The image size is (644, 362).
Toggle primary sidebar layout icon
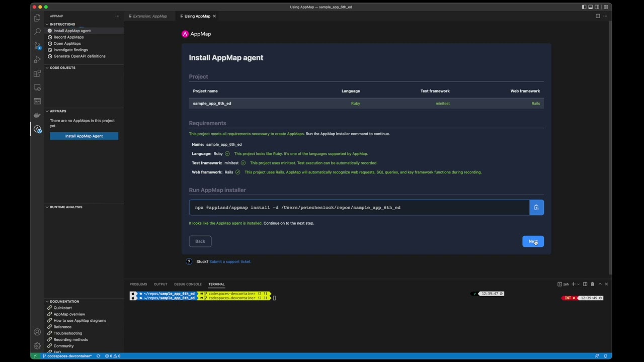tap(584, 7)
